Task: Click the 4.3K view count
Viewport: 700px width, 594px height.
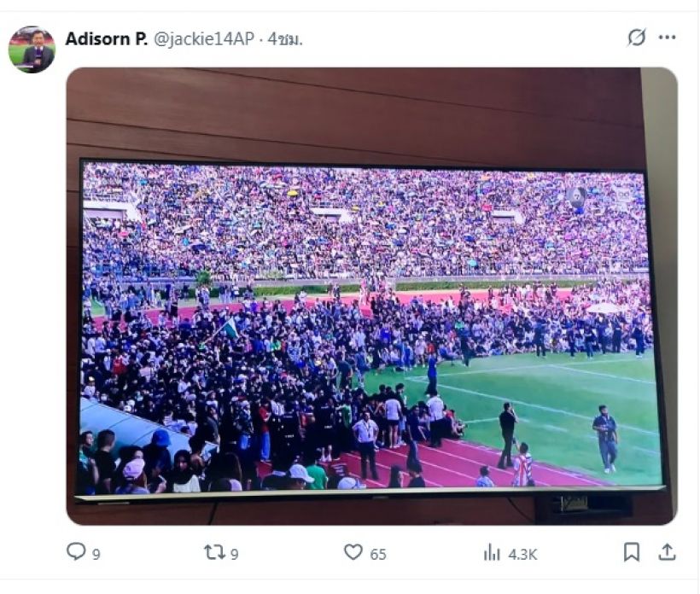Action: coord(522,554)
